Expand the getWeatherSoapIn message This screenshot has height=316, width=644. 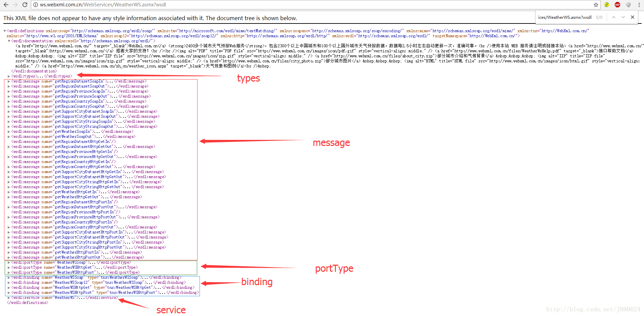9,131
